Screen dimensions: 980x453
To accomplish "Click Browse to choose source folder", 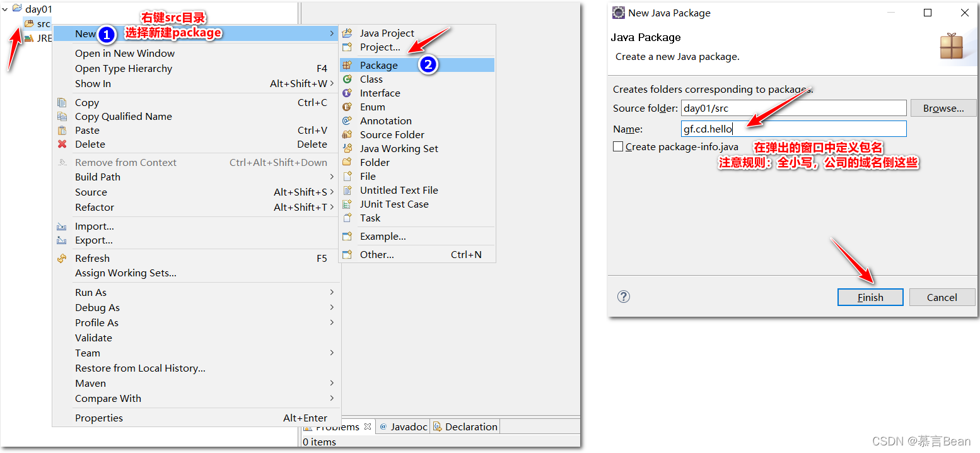I will coord(943,108).
